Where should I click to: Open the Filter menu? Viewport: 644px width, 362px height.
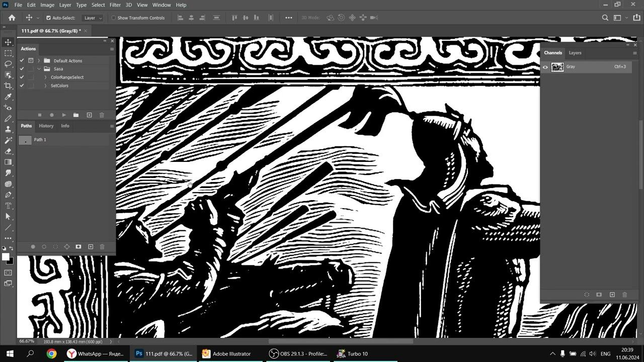115,5
